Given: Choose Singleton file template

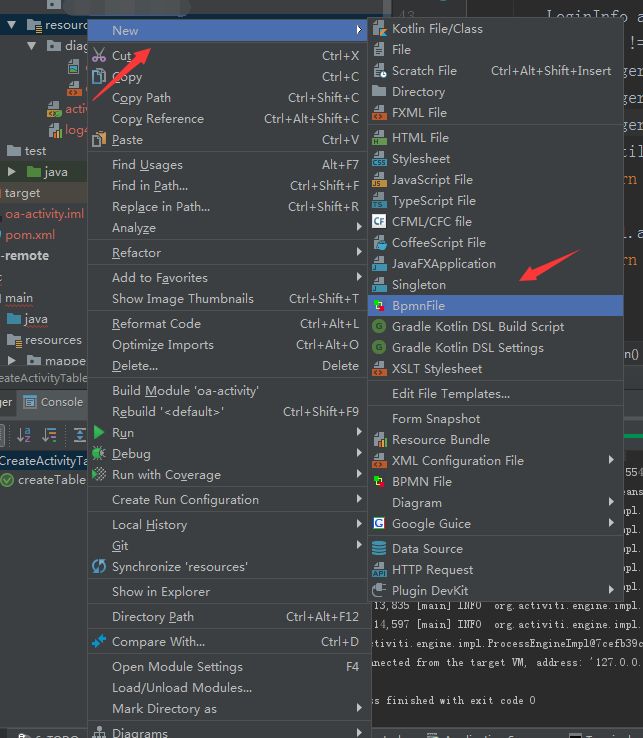Looking at the screenshot, I should click(495, 284).
